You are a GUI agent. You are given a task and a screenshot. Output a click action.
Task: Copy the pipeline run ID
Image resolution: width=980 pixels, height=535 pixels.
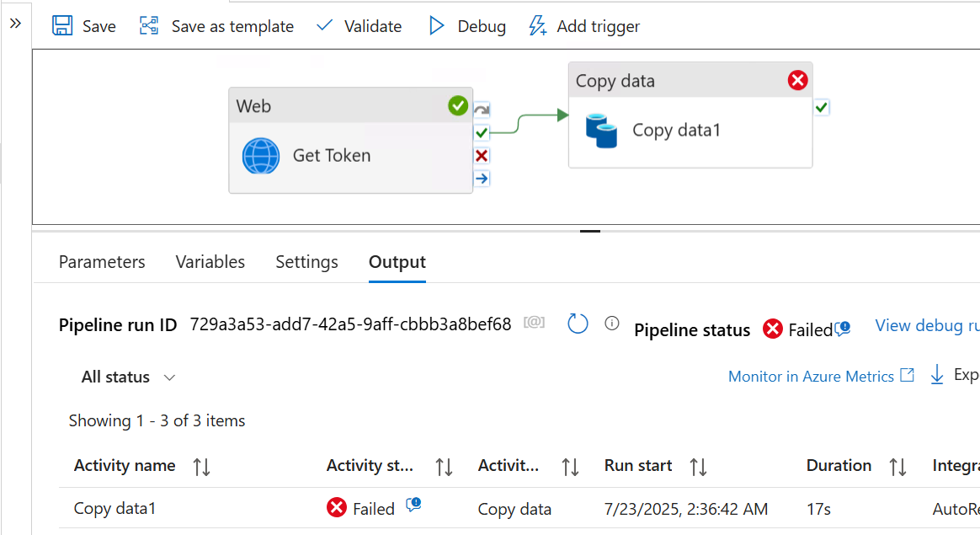534,323
